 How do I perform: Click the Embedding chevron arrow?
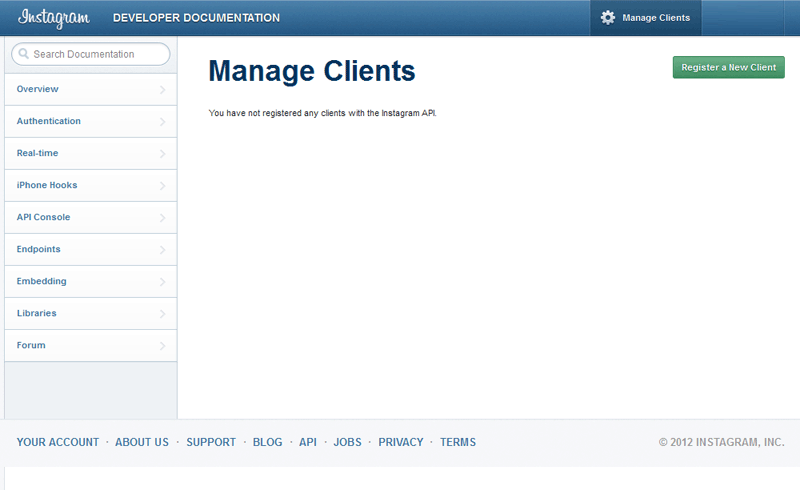(163, 282)
